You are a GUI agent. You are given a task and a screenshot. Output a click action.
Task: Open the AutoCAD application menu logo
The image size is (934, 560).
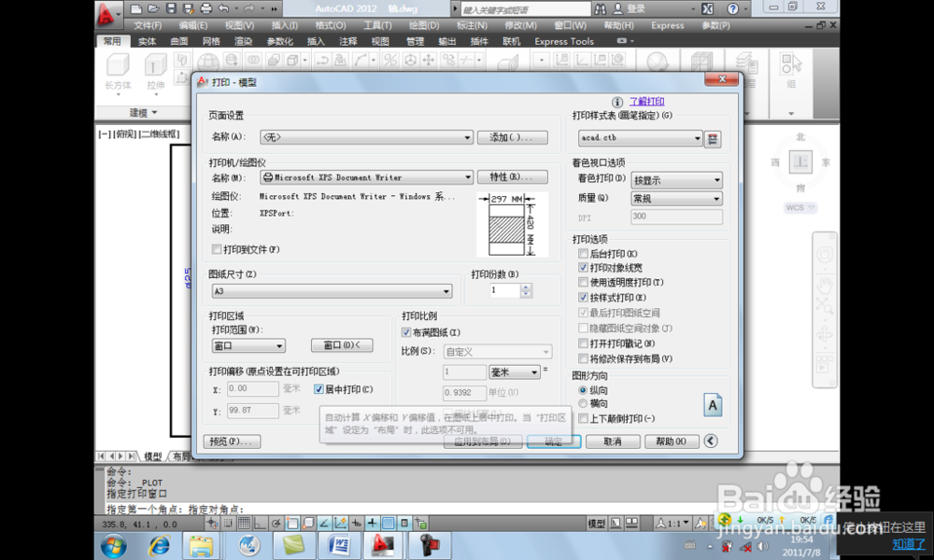[107, 14]
